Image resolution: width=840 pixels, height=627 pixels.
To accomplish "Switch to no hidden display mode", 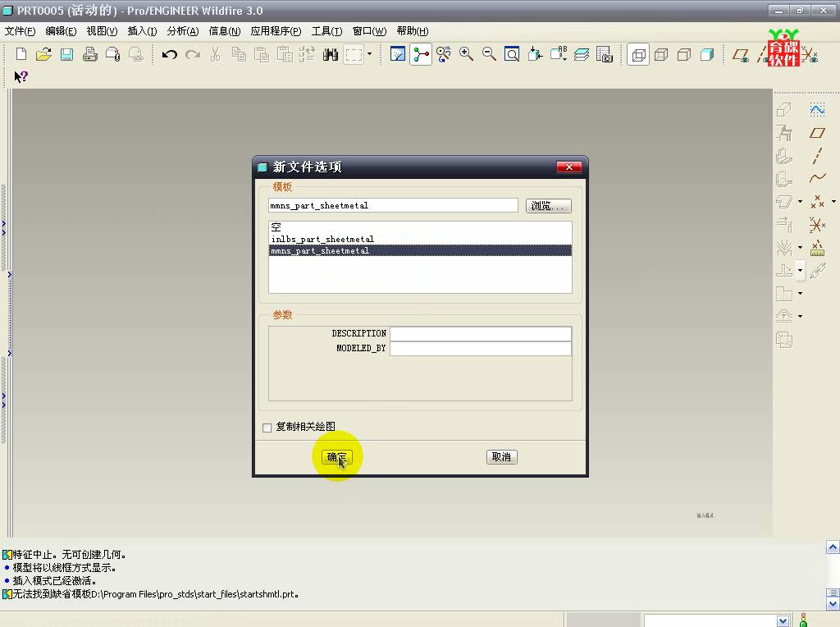I will click(x=684, y=54).
